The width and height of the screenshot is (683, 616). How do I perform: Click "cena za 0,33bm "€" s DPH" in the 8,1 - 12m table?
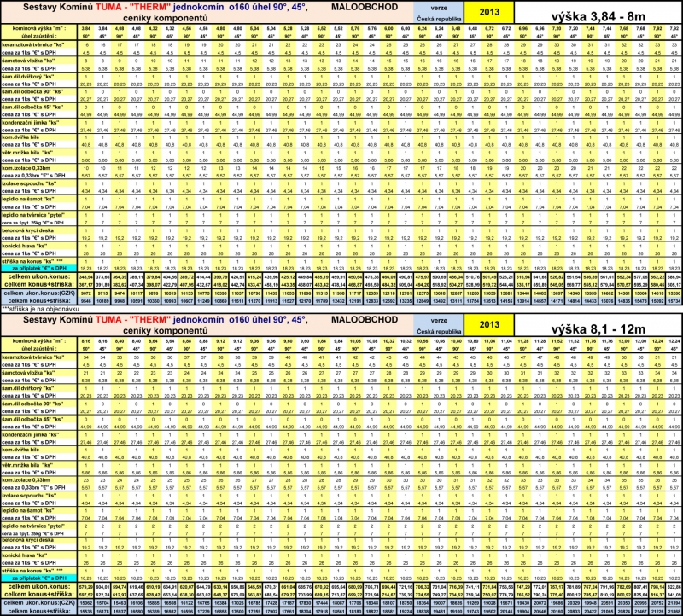point(33,487)
